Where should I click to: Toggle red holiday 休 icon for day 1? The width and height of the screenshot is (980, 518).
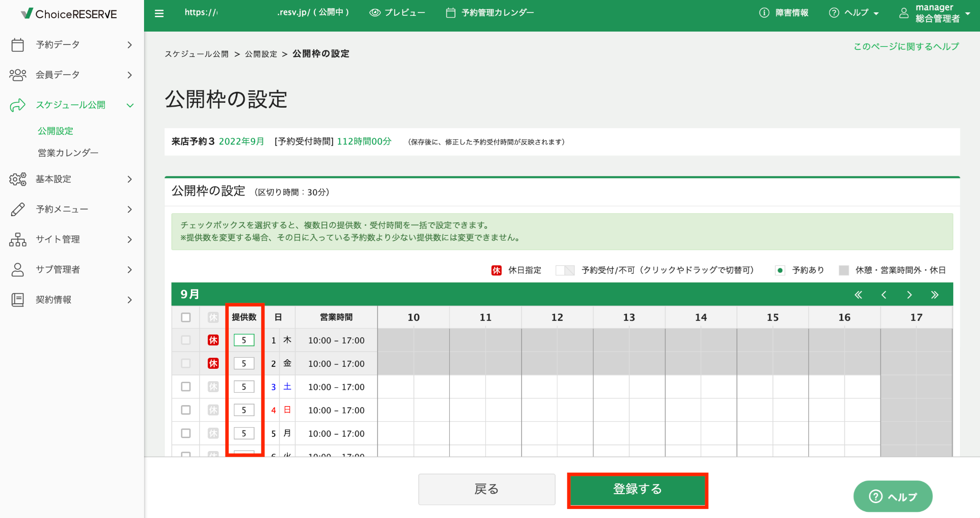pos(213,340)
